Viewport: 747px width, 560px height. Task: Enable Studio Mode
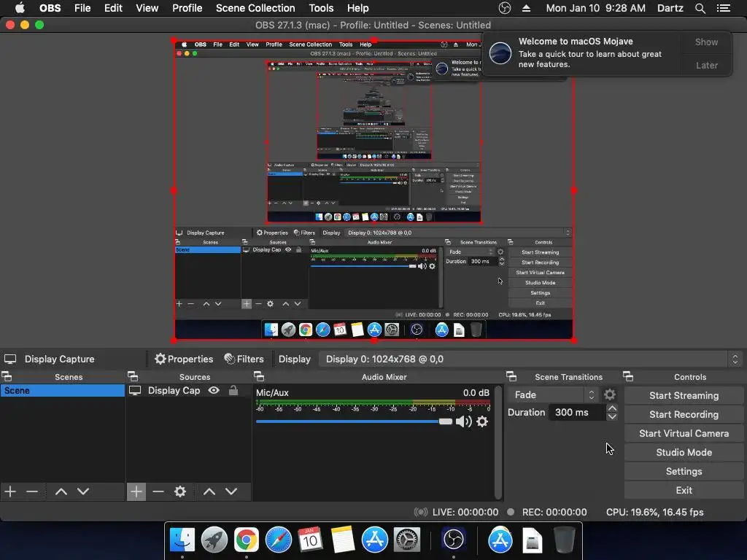click(684, 452)
